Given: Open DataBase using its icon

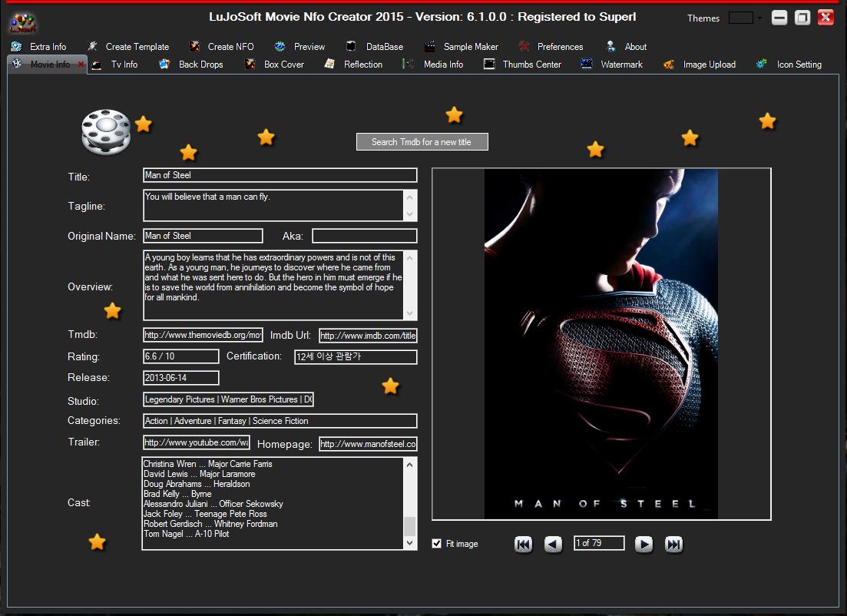Looking at the screenshot, I should (x=351, y=47).
